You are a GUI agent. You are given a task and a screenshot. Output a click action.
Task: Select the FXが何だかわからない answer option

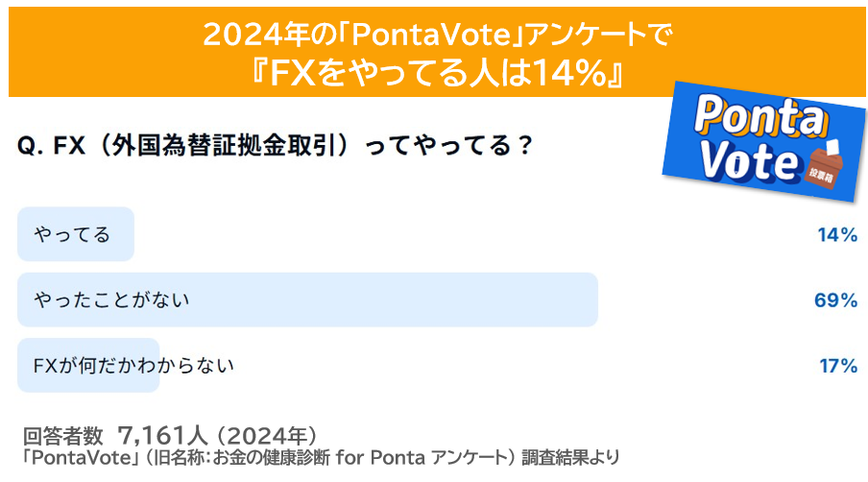tap(133, 365)
